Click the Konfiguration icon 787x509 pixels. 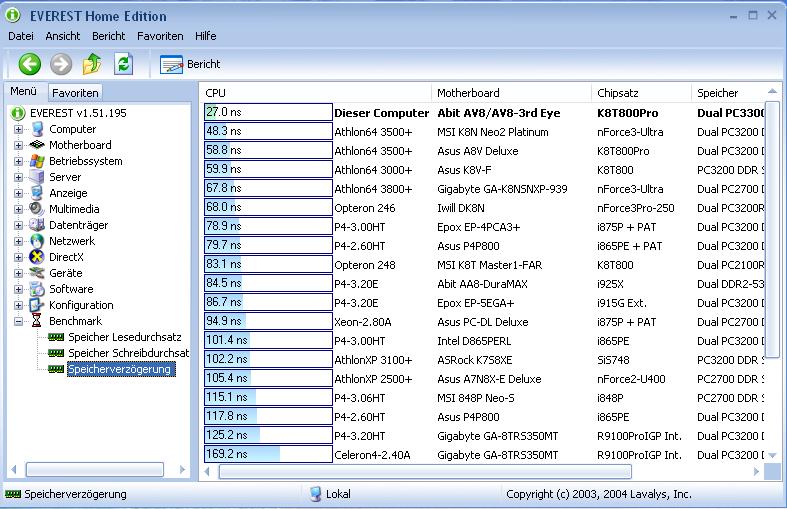click(37, 305)
